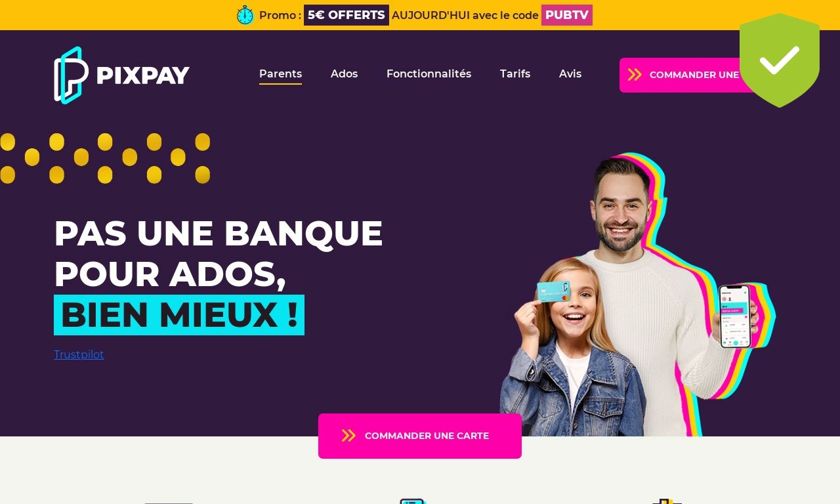
Task: Click the PIXPAY wordmark text
Action: tap(143, 75)
